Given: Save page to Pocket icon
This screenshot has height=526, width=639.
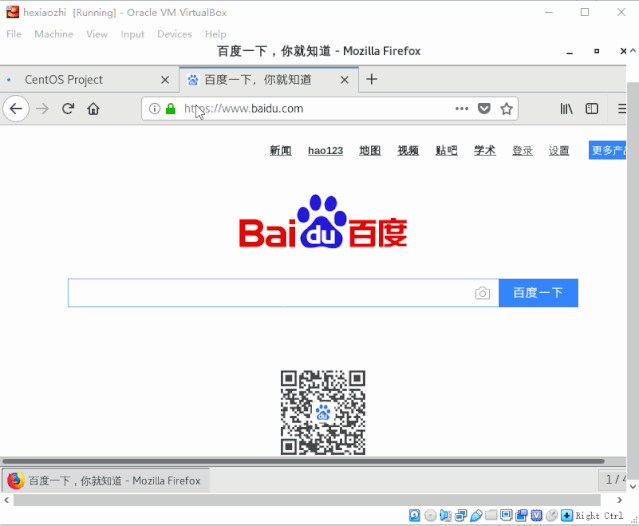Looking at the screenshot, I should tap(484, 109).
